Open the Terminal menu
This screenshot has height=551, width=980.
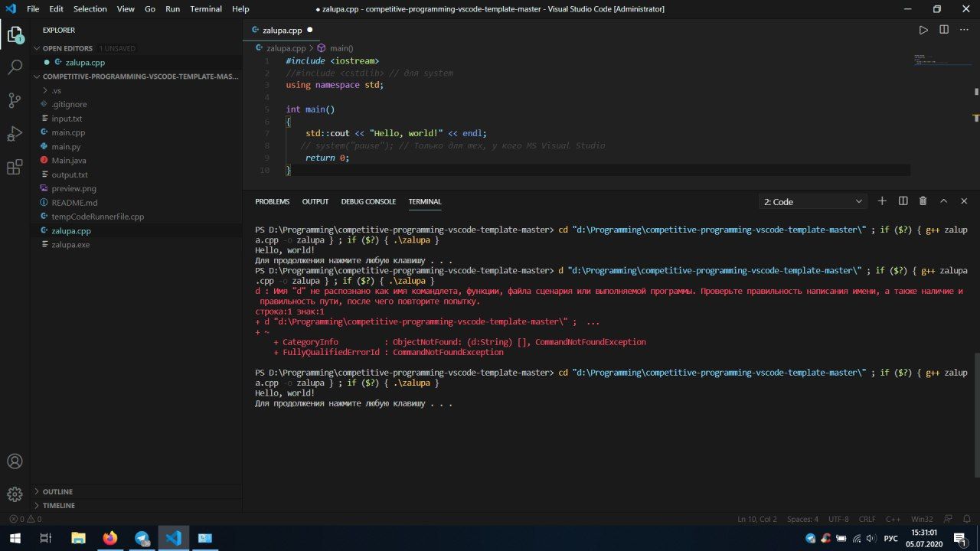tap(206, 9)
